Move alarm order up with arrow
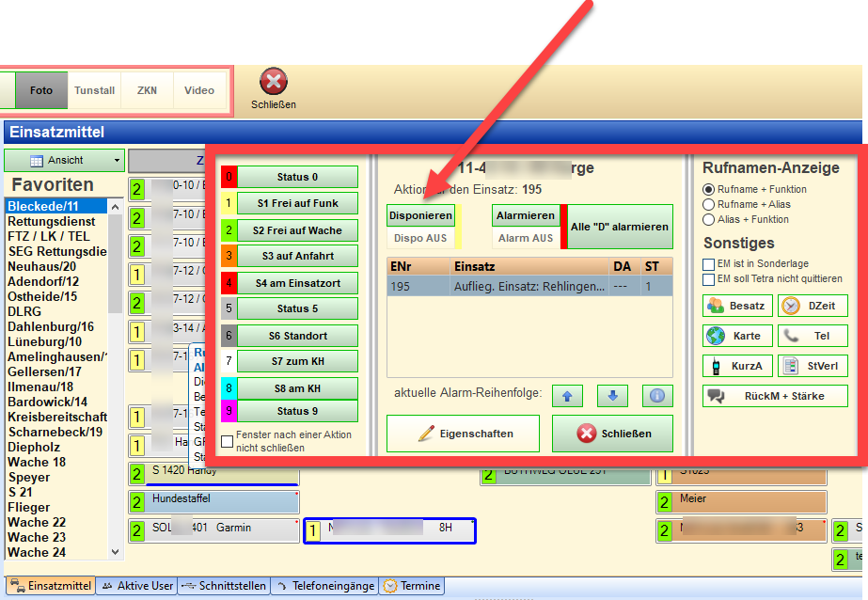Screen dimensions: 868x600 (567, 396)
